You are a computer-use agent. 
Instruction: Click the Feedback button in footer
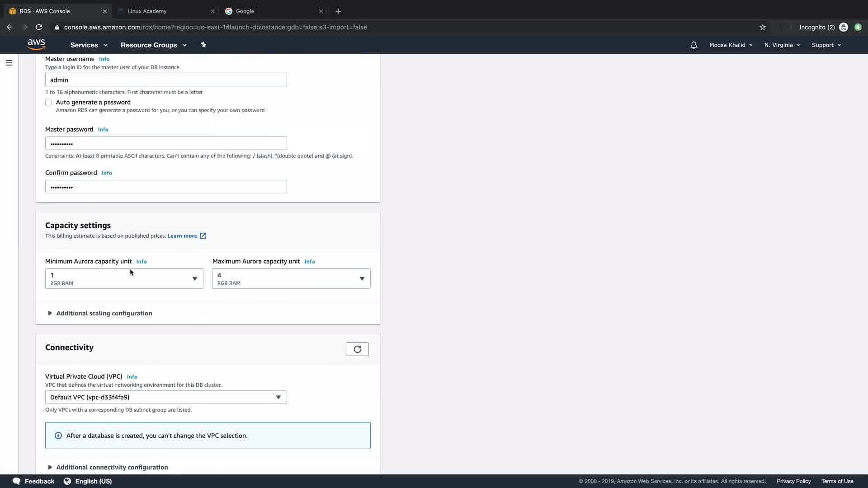coord(34,481)
